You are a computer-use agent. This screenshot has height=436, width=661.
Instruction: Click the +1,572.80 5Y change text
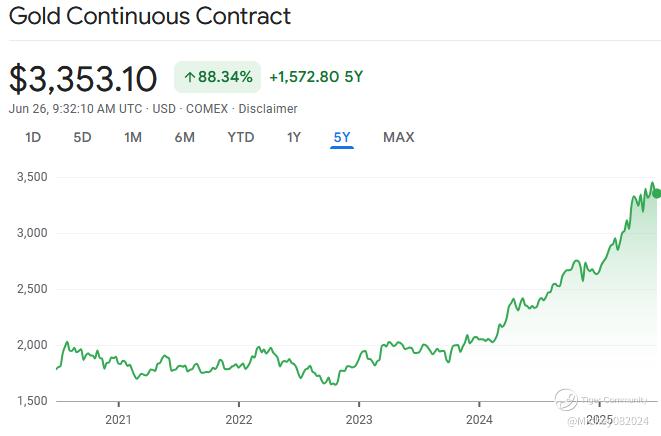[x=316, y=77]
